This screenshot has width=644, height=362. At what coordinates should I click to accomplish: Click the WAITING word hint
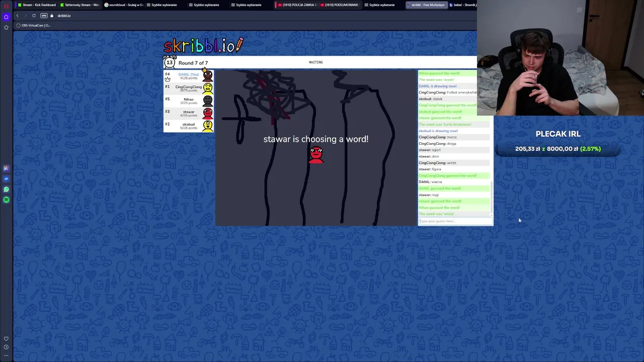coord(316,62)
